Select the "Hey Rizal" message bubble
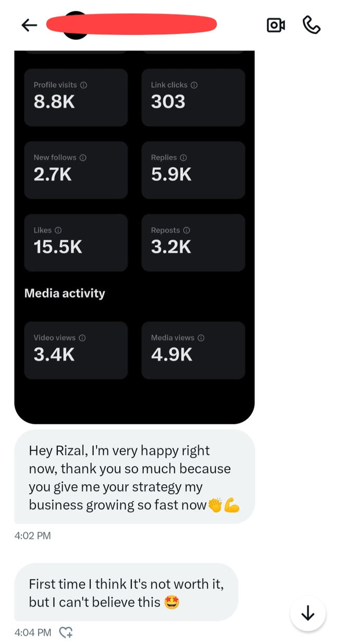The width and height of the screenshot is (344, 644). coord(134,477)
